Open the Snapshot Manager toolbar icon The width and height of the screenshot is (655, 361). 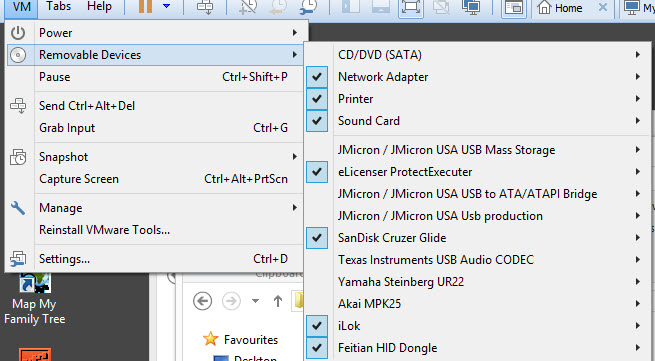coord(308,6)
